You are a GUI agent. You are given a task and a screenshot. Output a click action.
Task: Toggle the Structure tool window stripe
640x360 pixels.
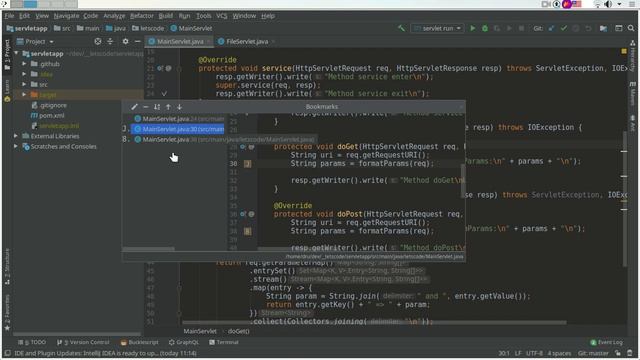click(x=7, y=266)
